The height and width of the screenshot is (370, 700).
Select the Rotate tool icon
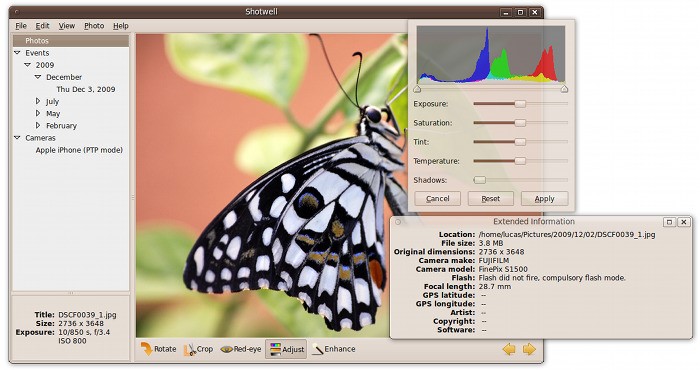pos(146,349)
